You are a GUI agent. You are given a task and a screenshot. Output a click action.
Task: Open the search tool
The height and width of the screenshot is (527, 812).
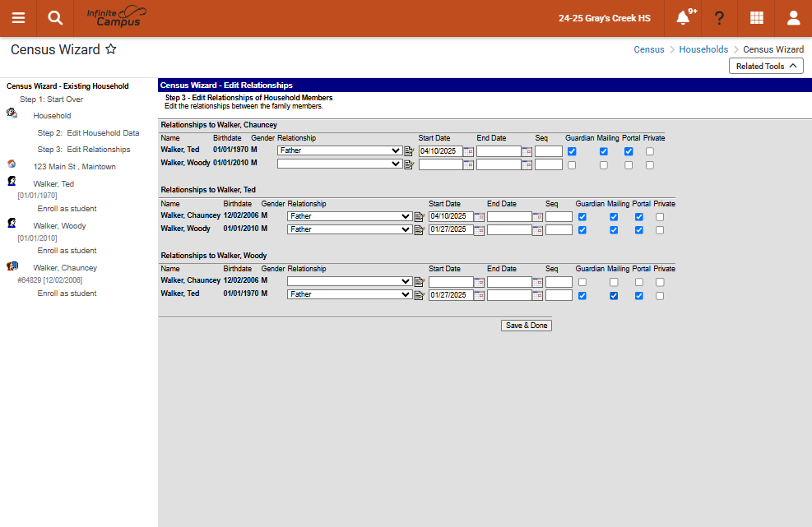pos(55,18)
